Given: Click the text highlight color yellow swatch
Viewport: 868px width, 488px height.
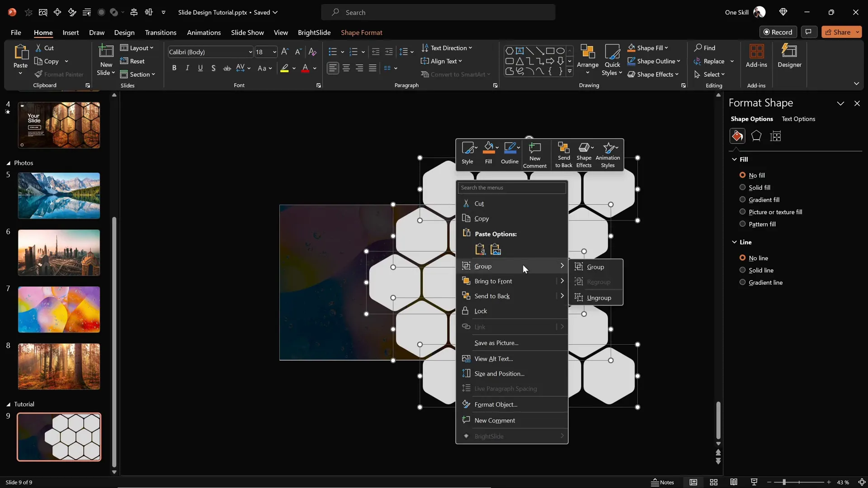Looking at the screenshot, I should point(284,68).
